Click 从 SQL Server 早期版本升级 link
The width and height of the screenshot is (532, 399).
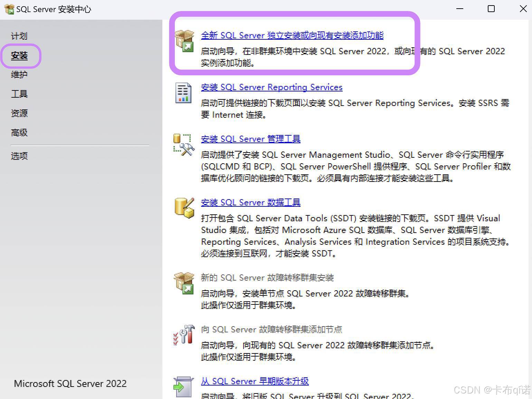click(255, 381)
